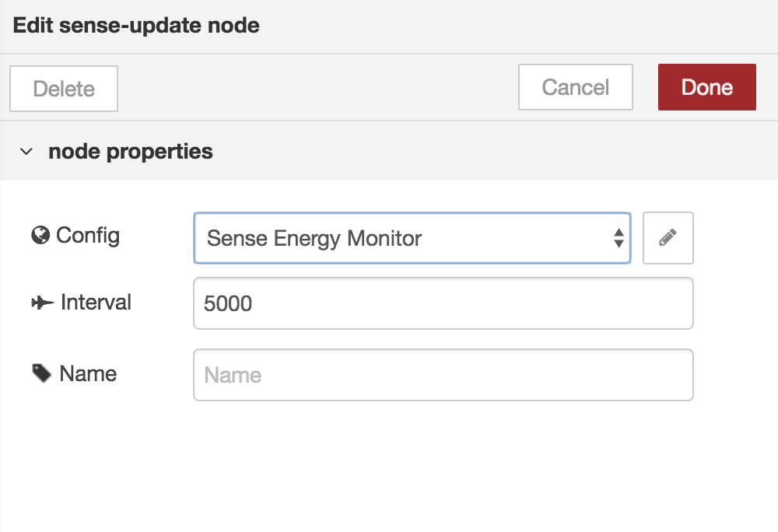Click the pencil icon to edit config
The height and width of the screenshot is (532, 778).
point(668,238)
